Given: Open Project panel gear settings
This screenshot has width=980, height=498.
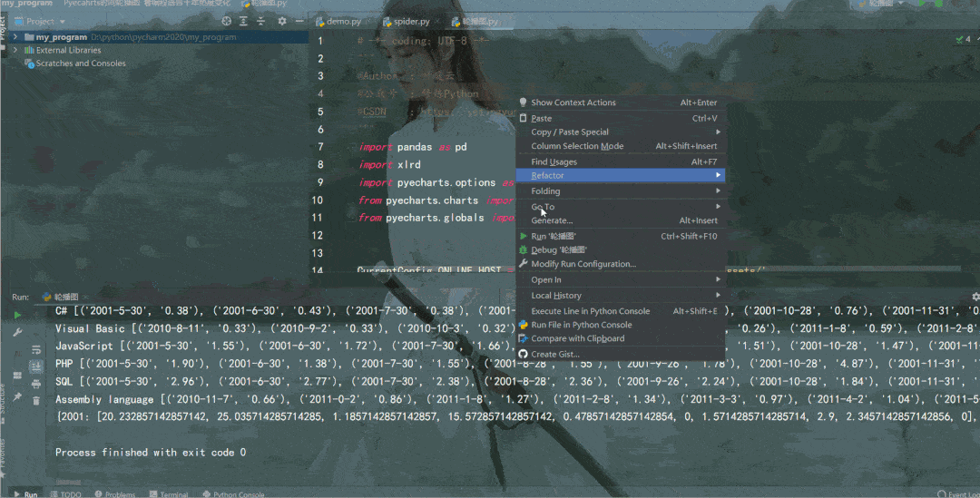Looking at the screenshot, I should [281, 21].
